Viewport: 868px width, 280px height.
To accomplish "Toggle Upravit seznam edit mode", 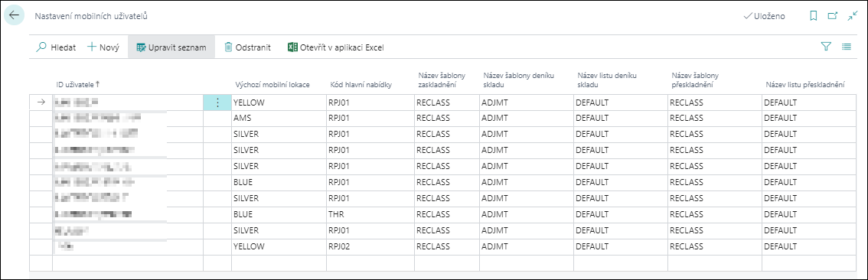I will tap(171, 47).
